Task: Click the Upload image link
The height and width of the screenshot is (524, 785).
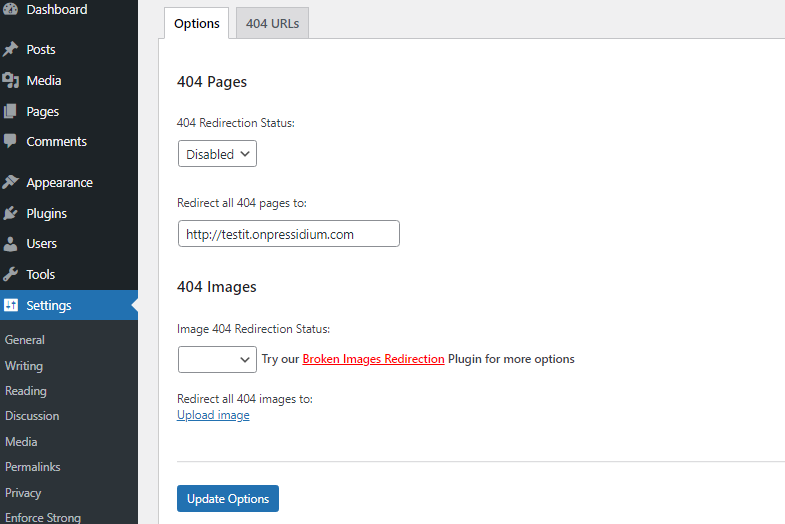Action: (x=213, y=415)
